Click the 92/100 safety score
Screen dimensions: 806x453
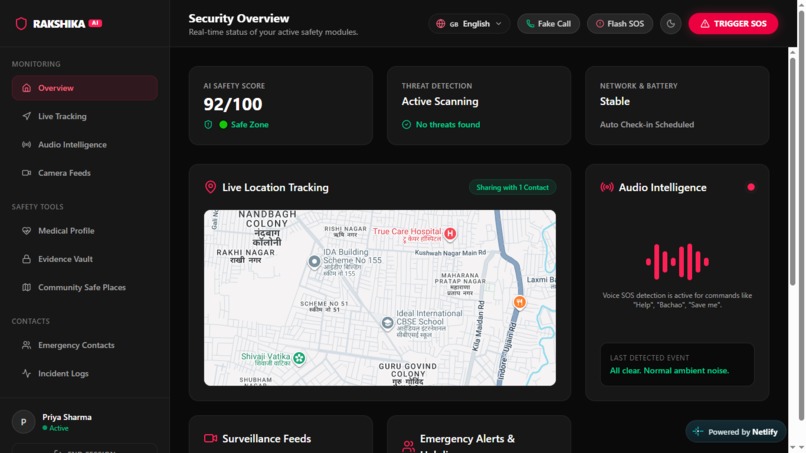click(233, 104)
